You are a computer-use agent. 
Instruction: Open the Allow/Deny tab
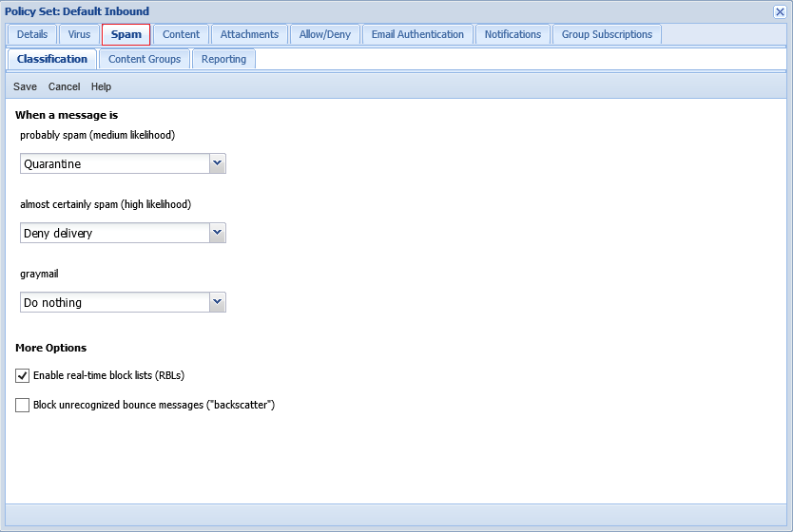click(x=324, y=34)
